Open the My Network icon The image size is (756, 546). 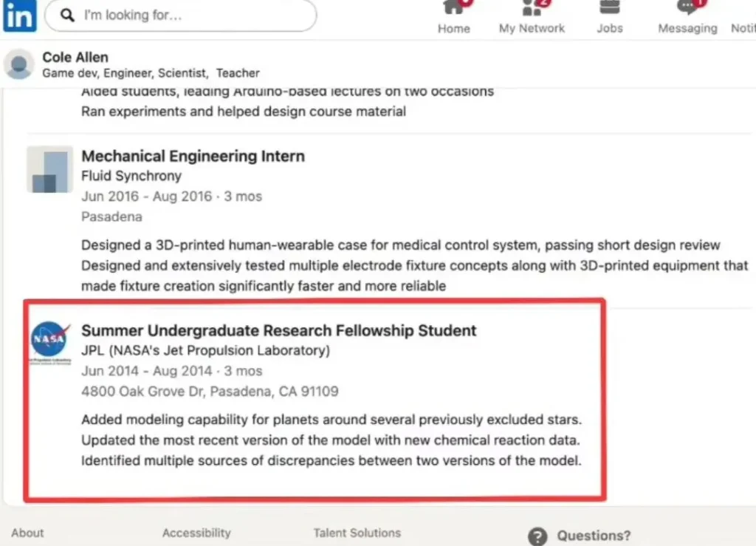532,7
